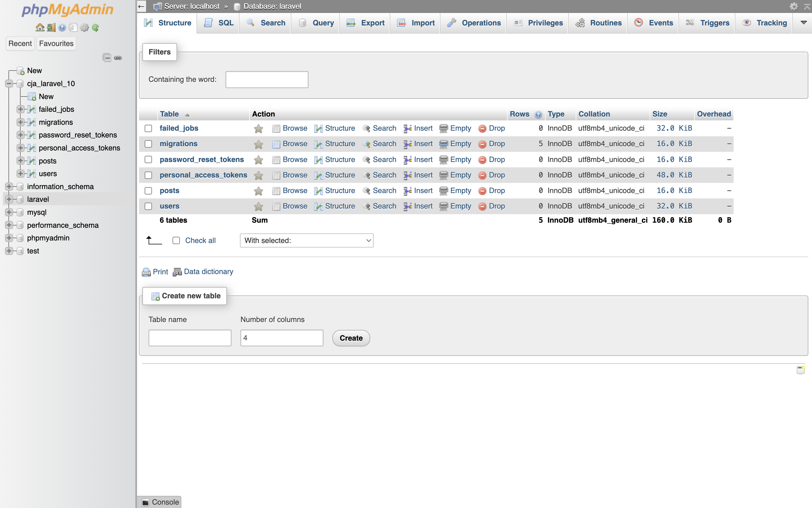The height and width of the screenshot is (508, 812).
Task: Check the users table checkbox
Action: [148, 206]
